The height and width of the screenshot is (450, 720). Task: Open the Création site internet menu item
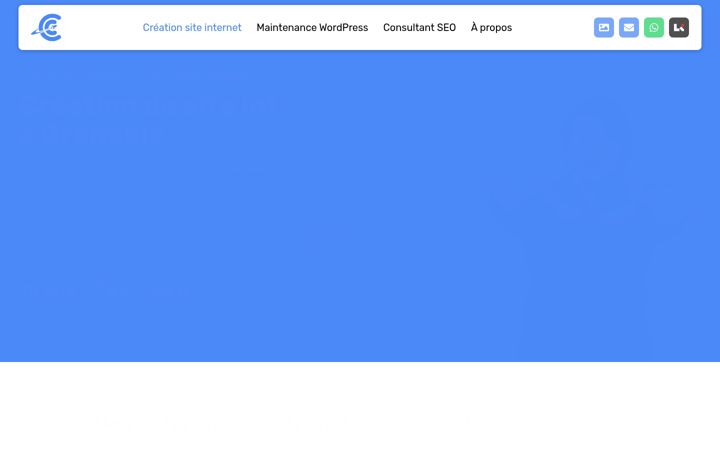click(192, 28)
